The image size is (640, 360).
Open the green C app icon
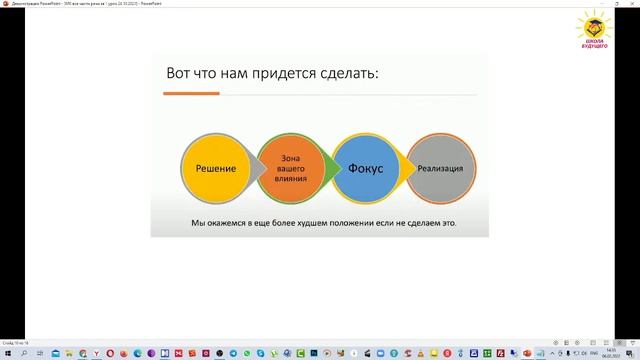(x=300, y=353)
